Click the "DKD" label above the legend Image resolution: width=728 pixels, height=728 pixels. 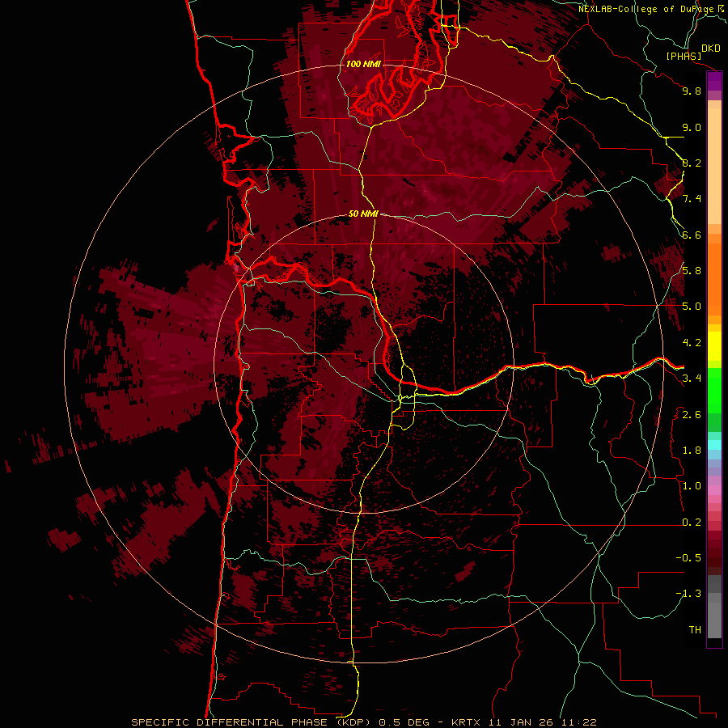tap(710, 49)
